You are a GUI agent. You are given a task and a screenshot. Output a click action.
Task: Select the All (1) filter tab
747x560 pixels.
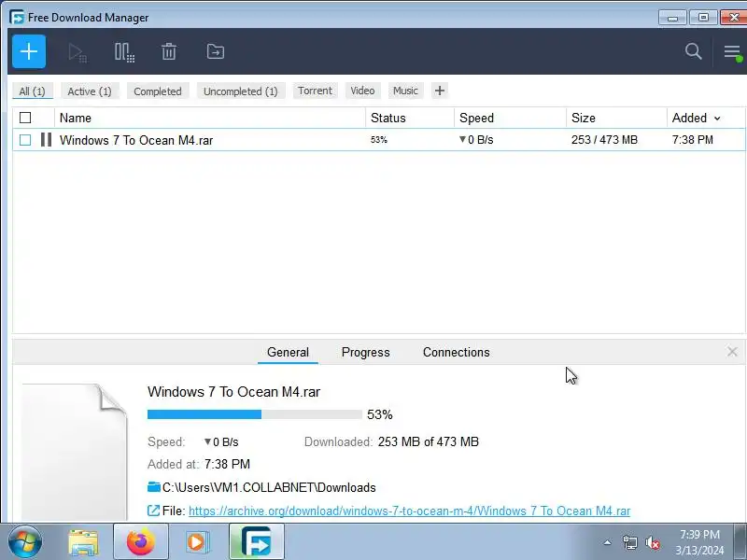tap(33, 91)
